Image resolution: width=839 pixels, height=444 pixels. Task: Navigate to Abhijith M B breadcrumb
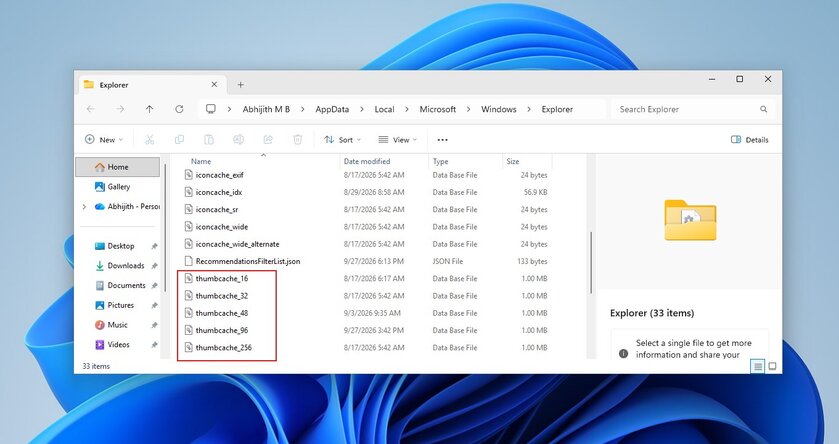[x=266, y=109]
